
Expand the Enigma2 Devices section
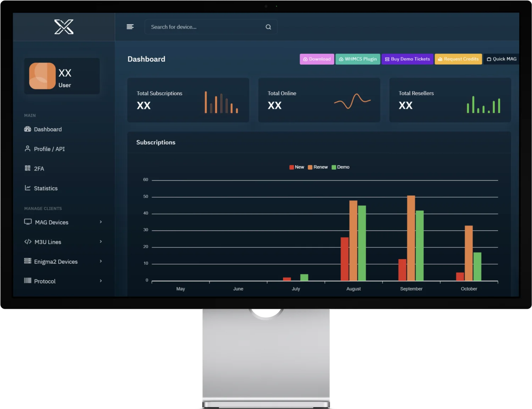(x=101, y=261)
